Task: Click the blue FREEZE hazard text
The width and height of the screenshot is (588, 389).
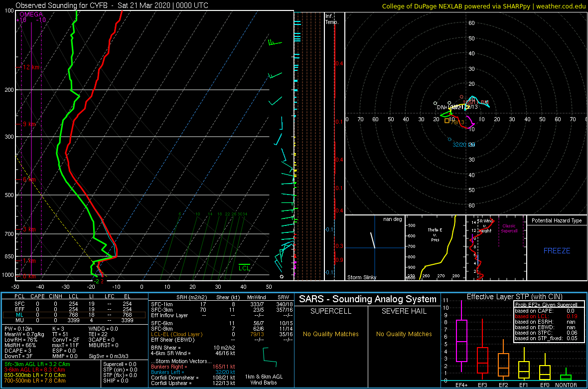Action: coord(557,250)
